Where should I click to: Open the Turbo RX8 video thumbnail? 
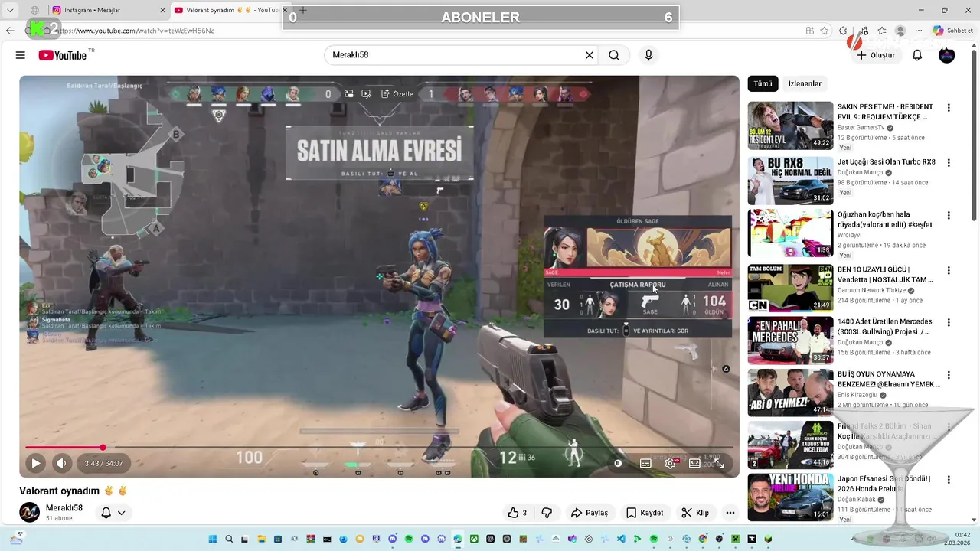click(x=790, y=181)
